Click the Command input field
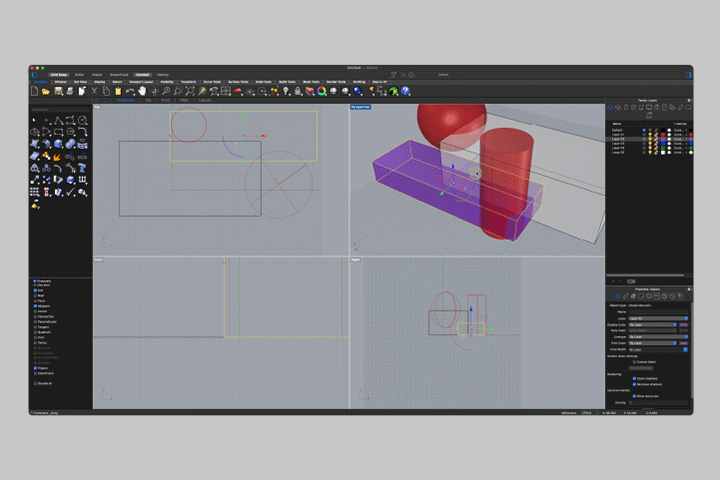The image size is (720, 480). (x=61, y=109)
